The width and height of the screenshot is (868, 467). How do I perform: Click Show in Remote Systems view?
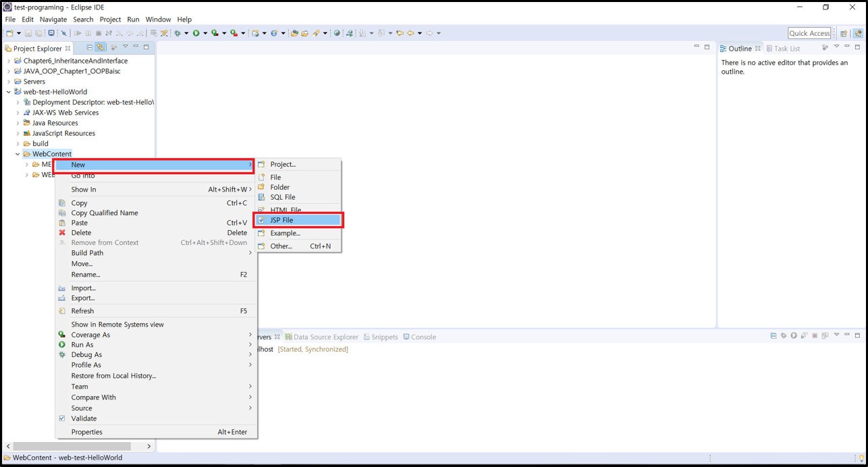point(155,325)
